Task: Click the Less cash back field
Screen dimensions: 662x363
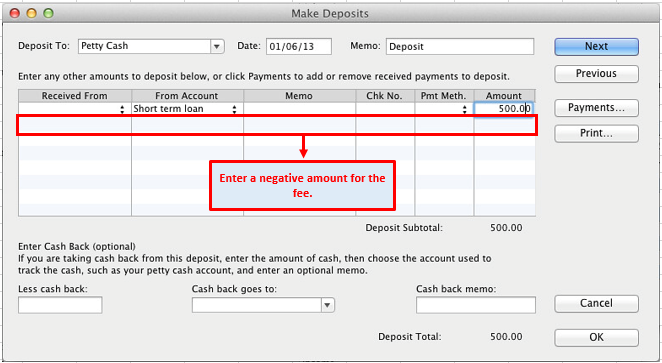Action: point(60,305)
